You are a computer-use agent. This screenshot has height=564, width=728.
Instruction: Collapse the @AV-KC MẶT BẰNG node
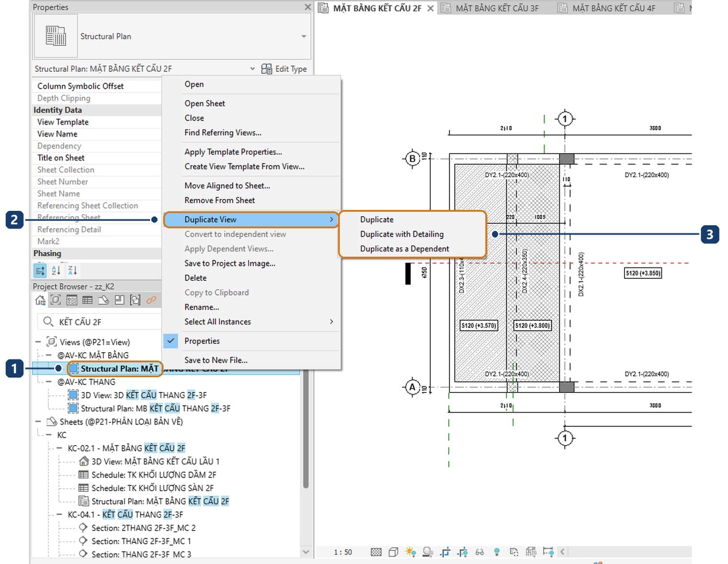pos(48,355)
